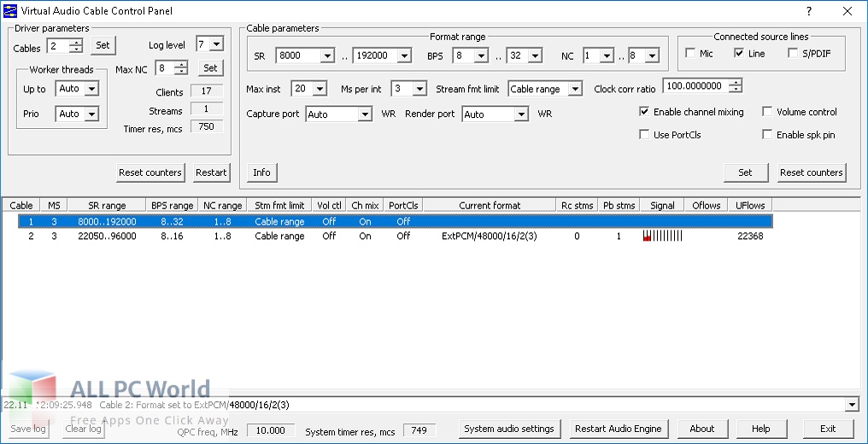Open the maximum NC 8 dropdown in format range
The height and width of the screenshot is (444, 868).
(x=652, y=55)
